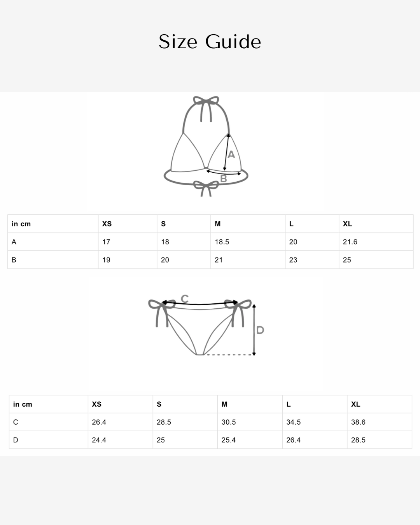Click the Size Guide heading
Screen dimensions: 420x525
tap(210, 42)
